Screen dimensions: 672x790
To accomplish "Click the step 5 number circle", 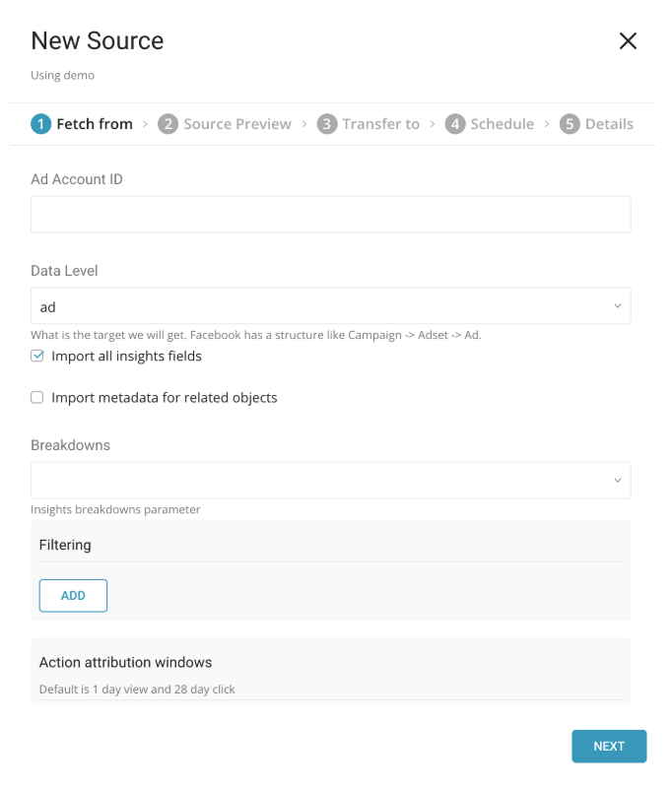I will [x=570, y=124].
